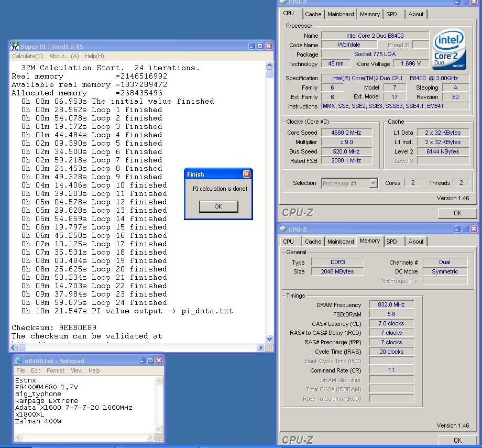This screenshot has width=482, height=448.
Task: Click Command Rate value 1T
Action: click(x=391, y=370)
